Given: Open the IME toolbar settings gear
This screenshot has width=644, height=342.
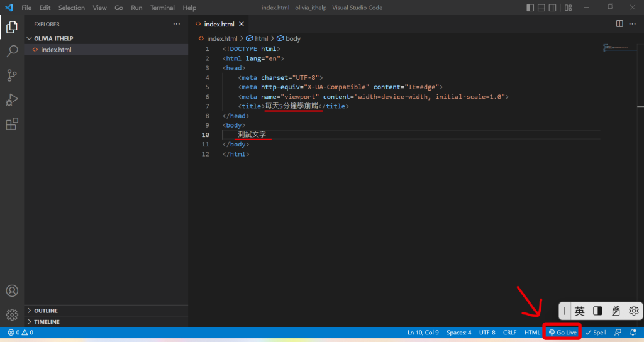Looking at the screenshot, I should point(634,311).
